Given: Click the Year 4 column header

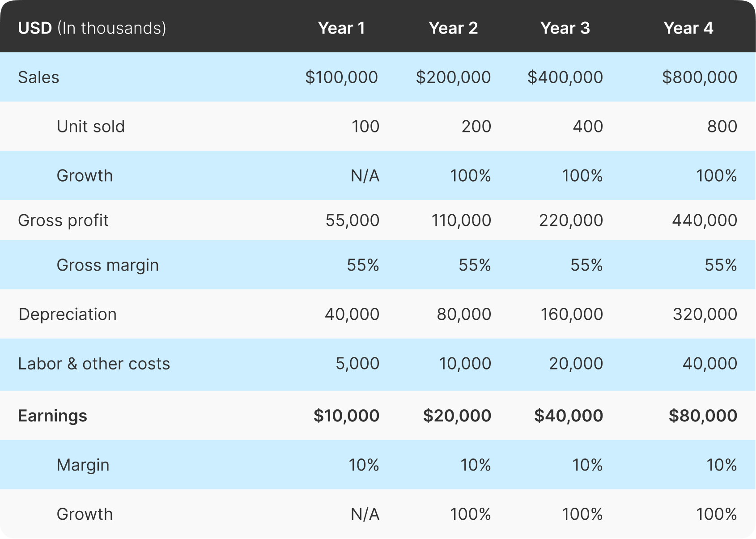Looking at the screenshot, I should coord(688,28).
